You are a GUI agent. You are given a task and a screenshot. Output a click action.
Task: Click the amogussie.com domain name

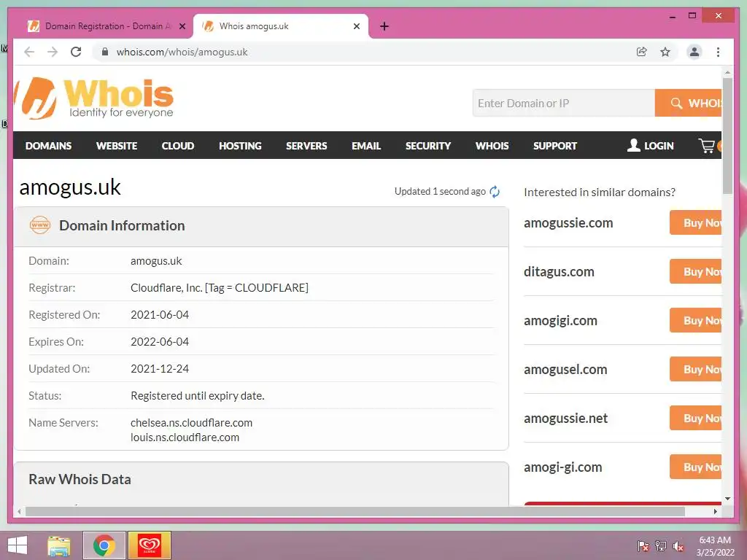tap(568, 223)
